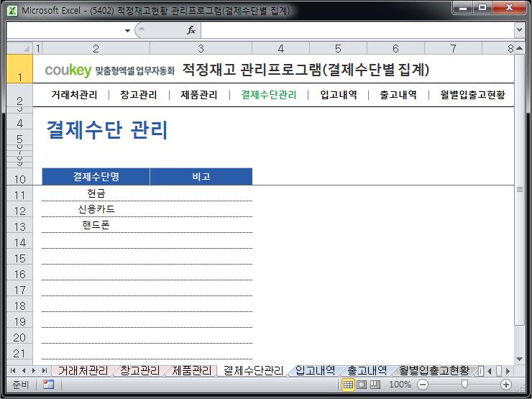Image resolution: width=532 pixels, height=399 pixels.
Task: Go to previous sheet tab arrow
Action: [24, 371]
